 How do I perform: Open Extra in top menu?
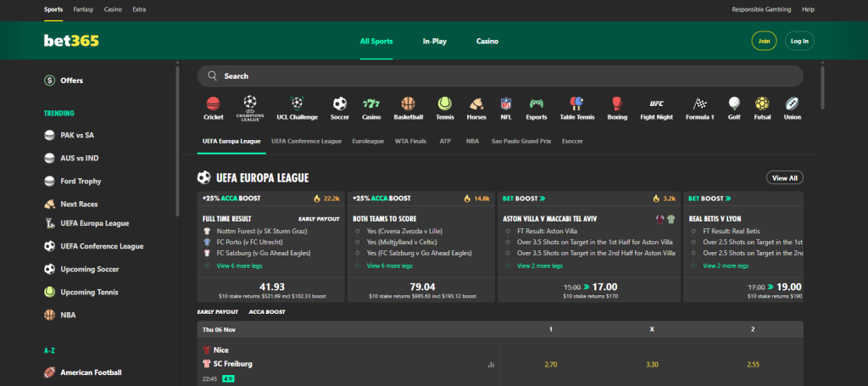(139, 9)
